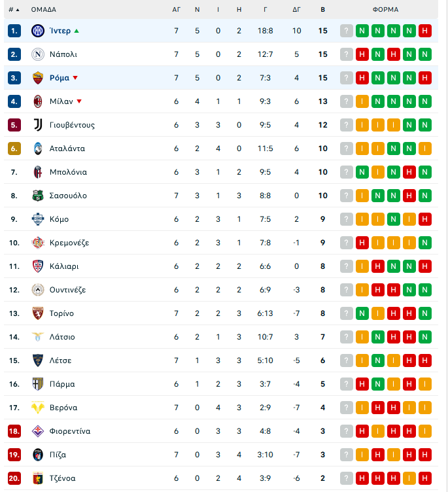Click the grey question mark in Napoli's row
The width and height of the screenshot is (448, 492).
point(347,54)
